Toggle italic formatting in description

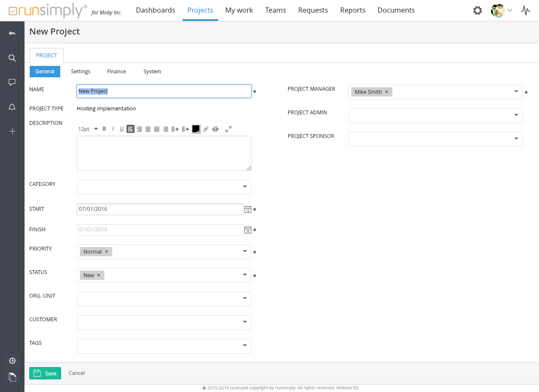pos(113,129)
